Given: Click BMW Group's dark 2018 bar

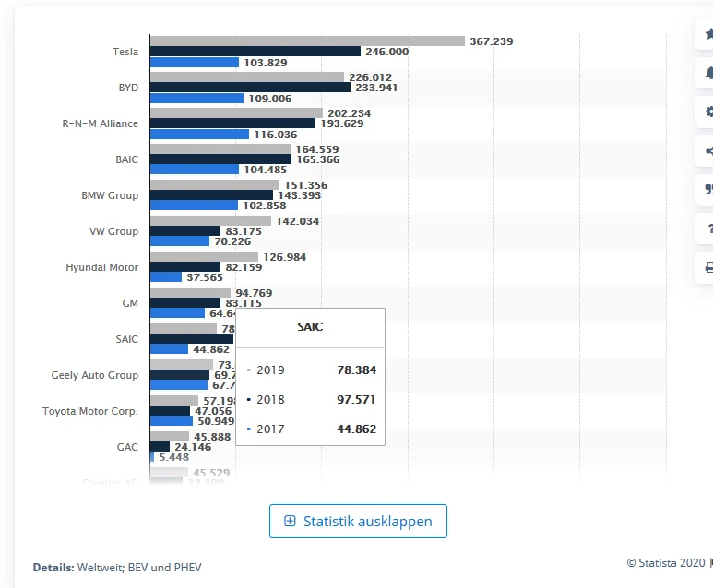Looking at the screenshot, I should [211, 194].
